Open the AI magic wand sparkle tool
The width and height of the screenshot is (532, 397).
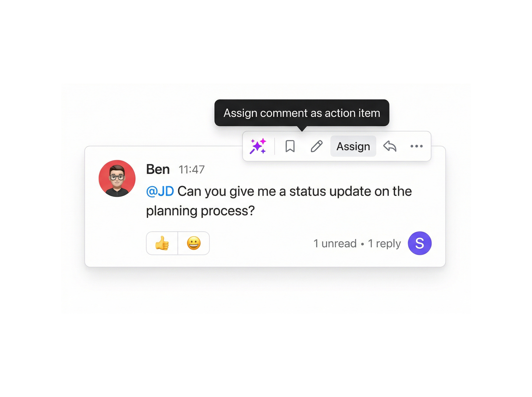coord(258,146)
